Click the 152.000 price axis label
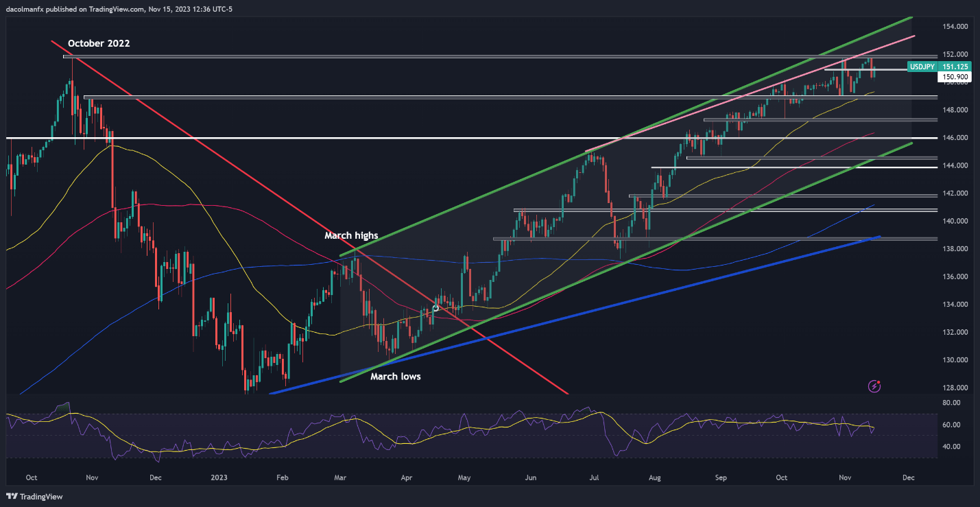The height and width of the screenshot is (507, 980). point(955,54)
